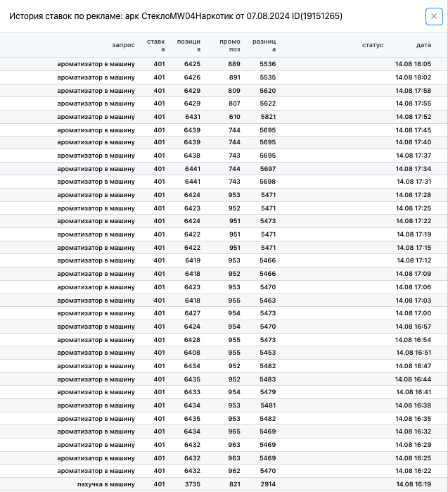This screenshot has height=492, width=448.
Task: Click the позиция column header
Action: pyautogui.click(x=188, y=45)
